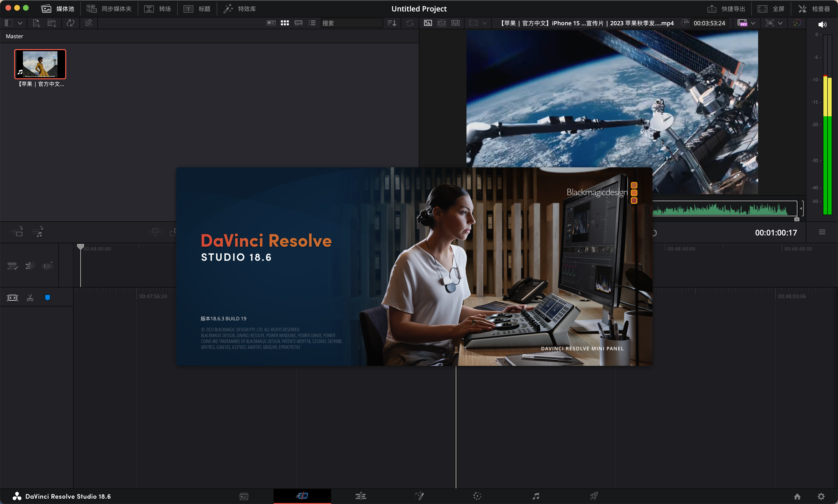Click the import media file icon
This screenshot has height=504, width=838.
(x=36, y=23)
